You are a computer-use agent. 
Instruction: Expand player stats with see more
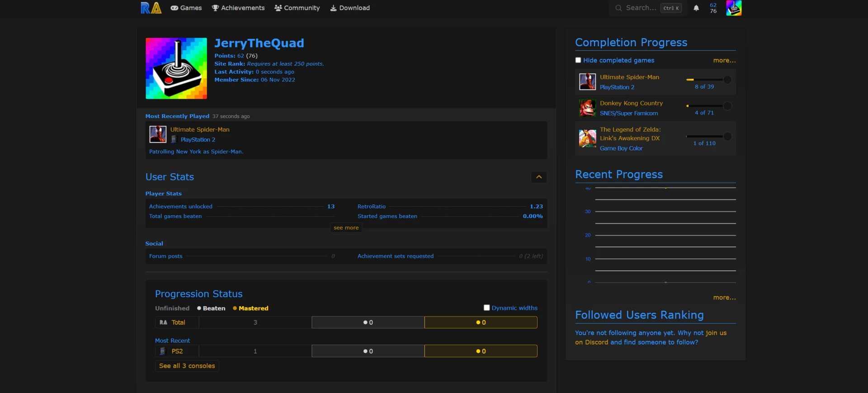pyautogui.click(x=346, y=228)
